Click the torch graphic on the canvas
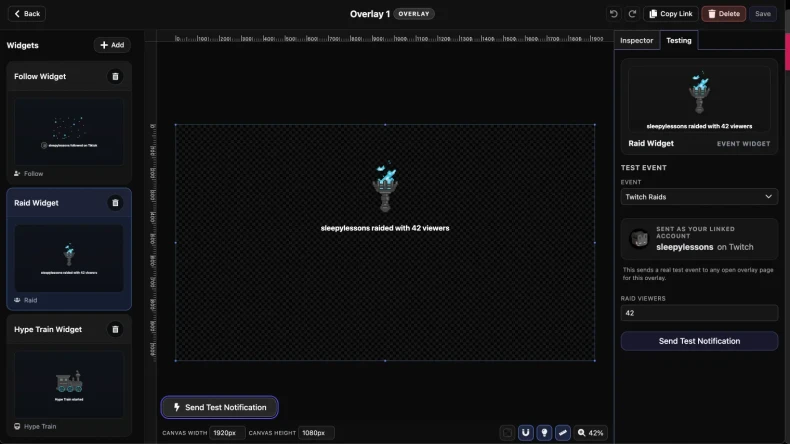The width and height of the screenshot is (790, 444). 385,187
